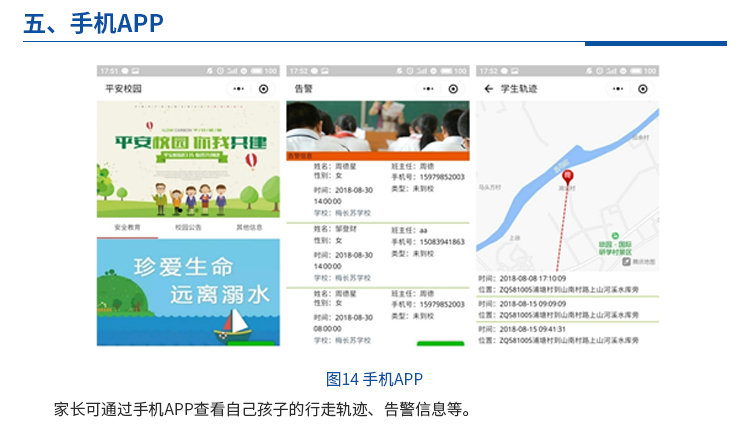Select the track record 2018-08-15 09:09:09
This screenshot has height=431, width=750.
pyautogui.click(x=567, y=309)
